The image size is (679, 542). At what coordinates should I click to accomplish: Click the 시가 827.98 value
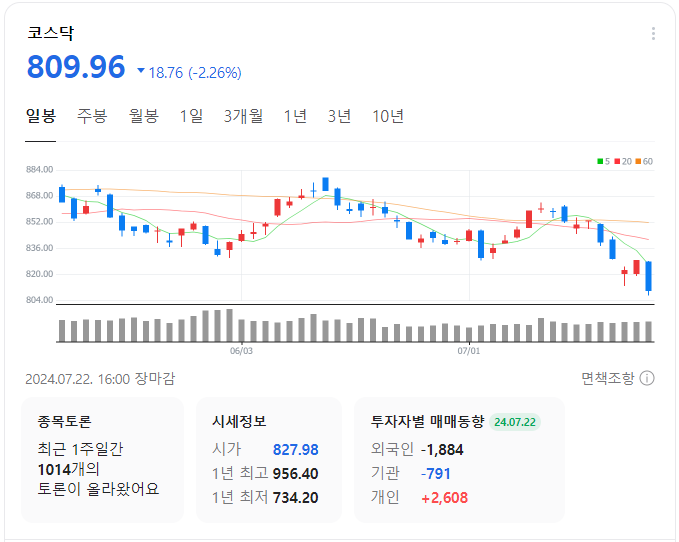[x=296, y=450]
